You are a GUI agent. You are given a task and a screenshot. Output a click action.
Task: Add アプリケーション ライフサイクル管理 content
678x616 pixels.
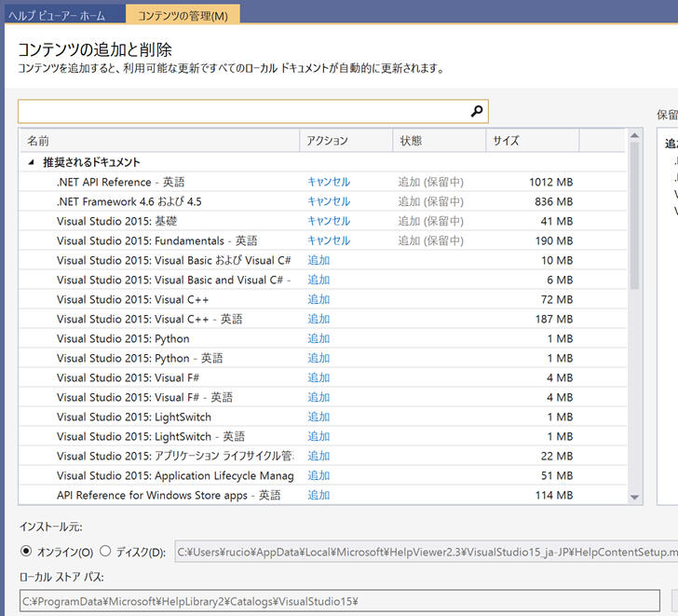tap(319, 456)
